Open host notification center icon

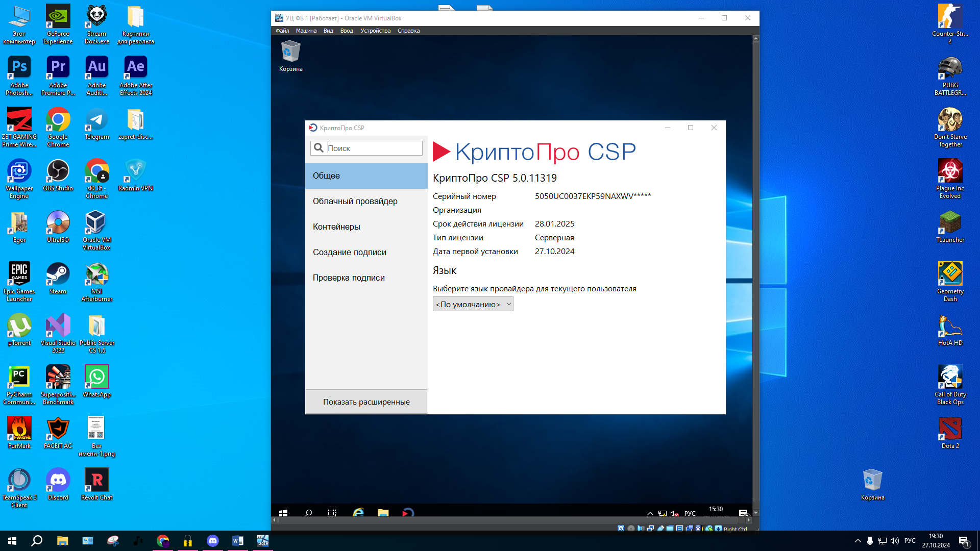(x=964, y=541)
